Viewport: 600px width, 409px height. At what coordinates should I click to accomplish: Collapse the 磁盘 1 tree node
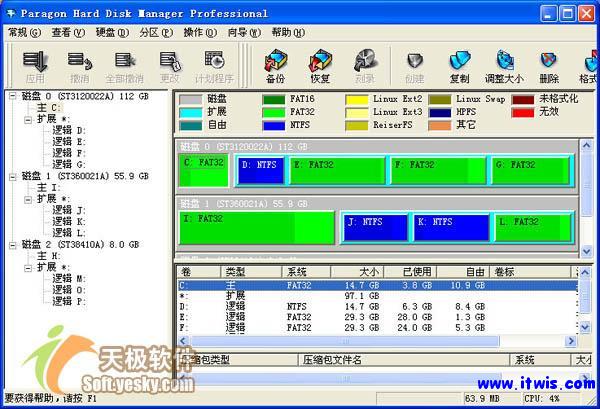coord(13,176)
